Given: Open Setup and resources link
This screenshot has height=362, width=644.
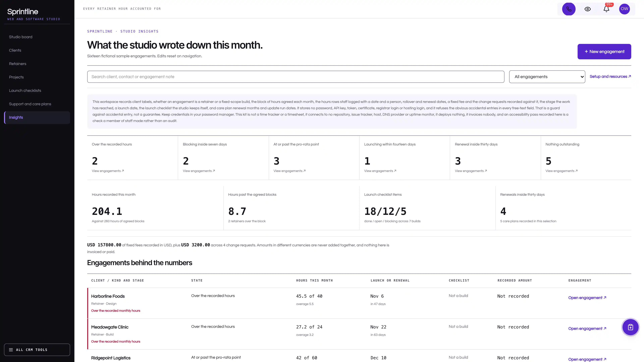Looking at the screenshot, I should point(610,77).
